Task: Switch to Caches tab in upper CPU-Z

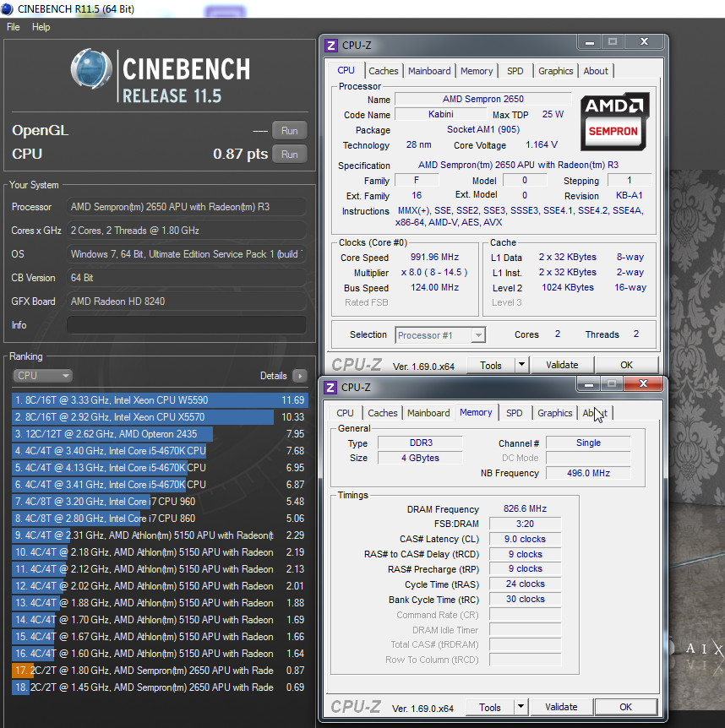Action: [x=383, y=71]
